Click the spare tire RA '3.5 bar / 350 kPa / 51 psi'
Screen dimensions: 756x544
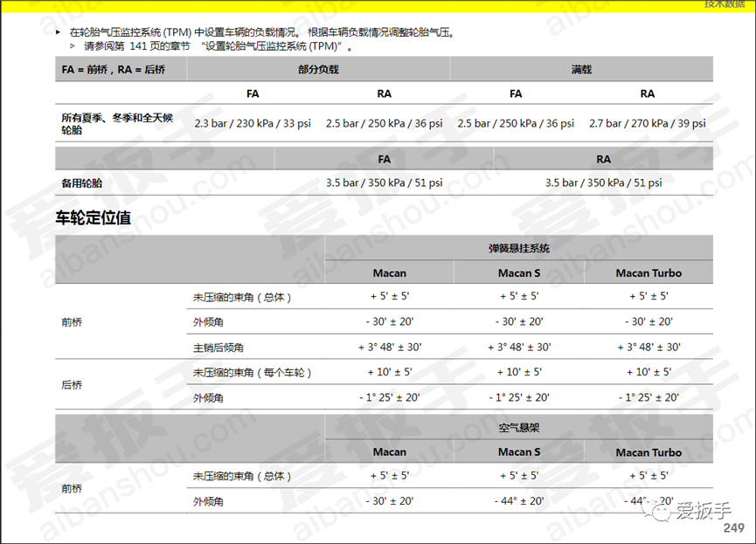tap(604, 182)
